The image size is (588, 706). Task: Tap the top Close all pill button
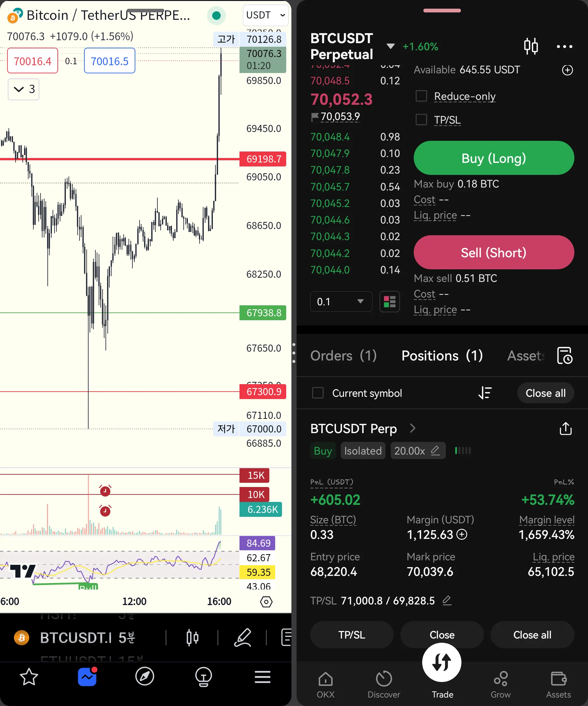(x=545, y=393)
